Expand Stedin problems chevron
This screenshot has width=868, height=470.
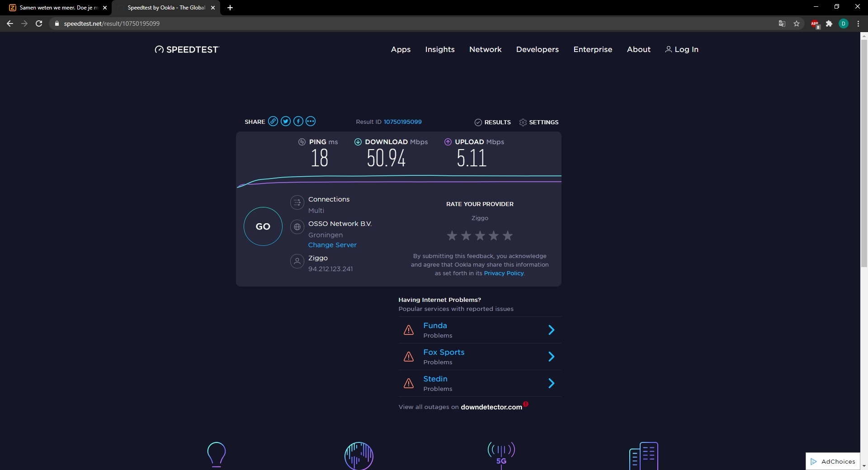click(551, 383)
